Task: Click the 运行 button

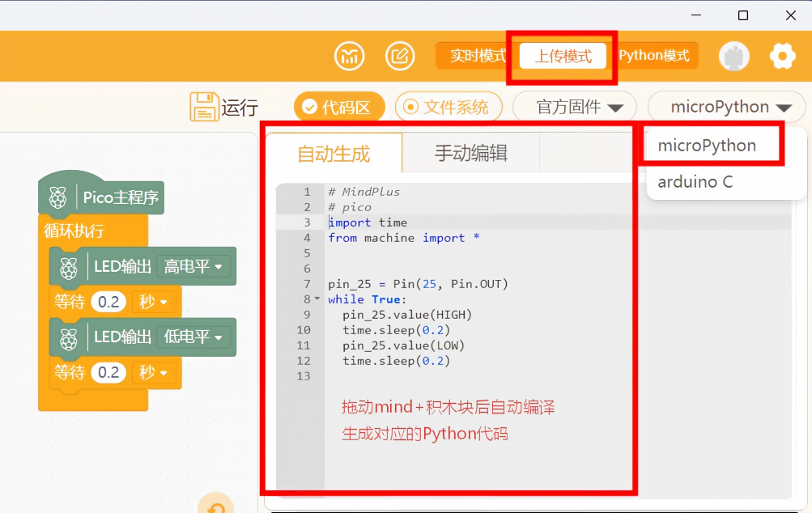Action: (x=240, y=108)
